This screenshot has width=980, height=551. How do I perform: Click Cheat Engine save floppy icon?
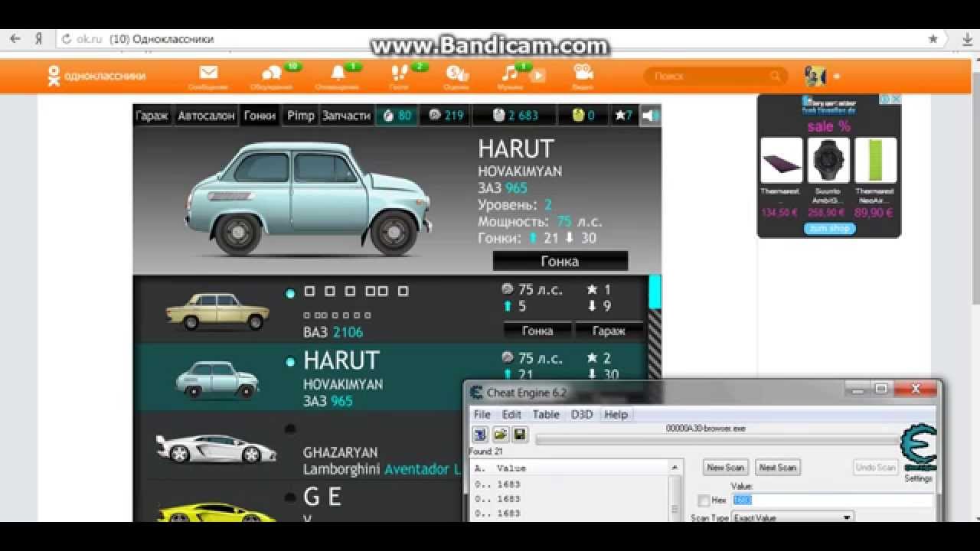point(520,435)
